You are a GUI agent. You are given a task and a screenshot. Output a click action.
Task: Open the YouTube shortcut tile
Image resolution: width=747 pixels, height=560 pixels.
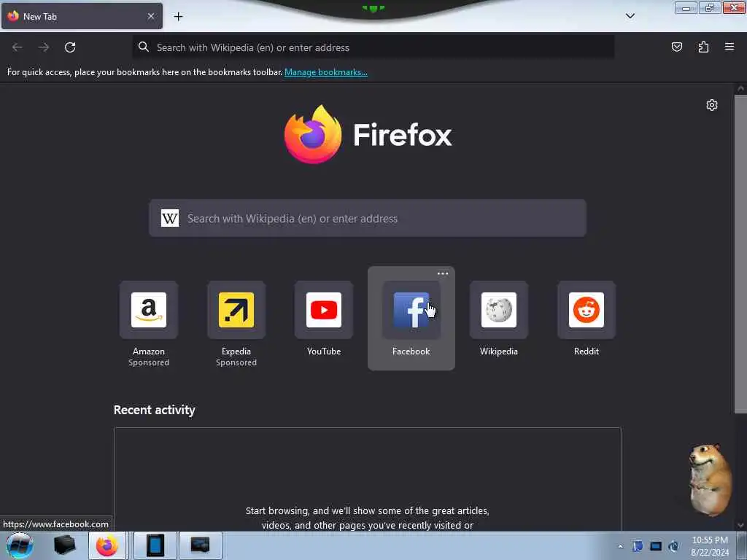tap(324, 310)
